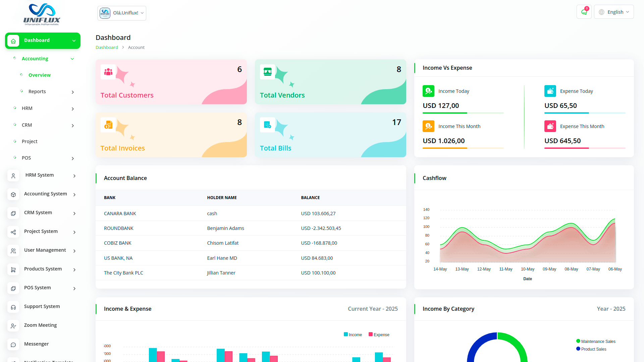Image resolution: width=644 pixels, height=362 pixels.
Task: Open the Olá, Uniflux! user dropdown
Action: point(122,13)
